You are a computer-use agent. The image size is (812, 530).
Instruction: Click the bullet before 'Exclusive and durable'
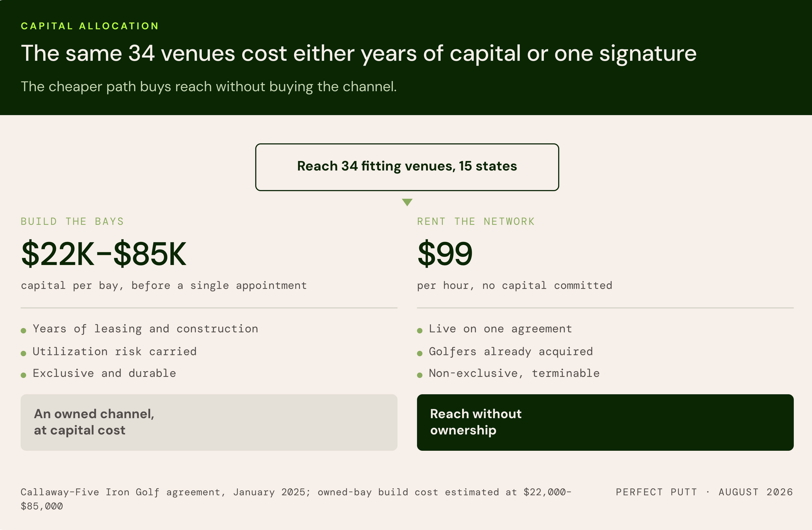(x=24, y=375)
